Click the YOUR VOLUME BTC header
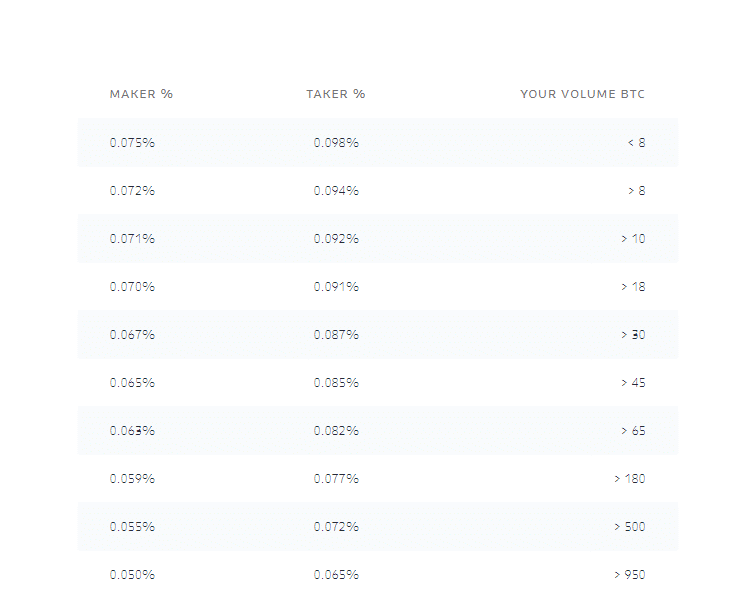This screenshot has width=739, height=596. coord(583,94)
